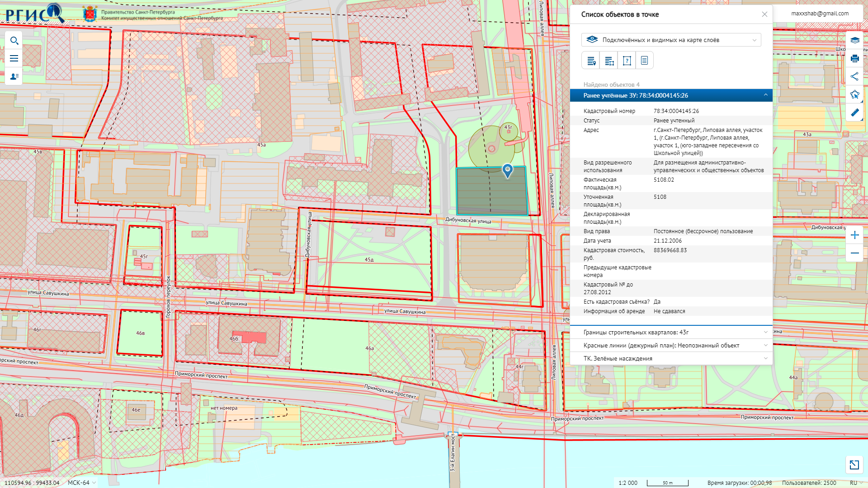Click the share map icon
Viewport: 868px width, 488px height.
coord(854,76)
